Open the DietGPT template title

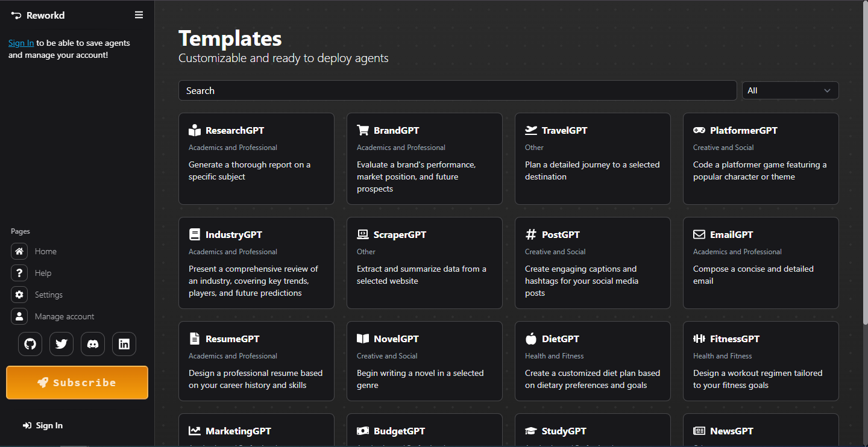(x=560, y=339)
